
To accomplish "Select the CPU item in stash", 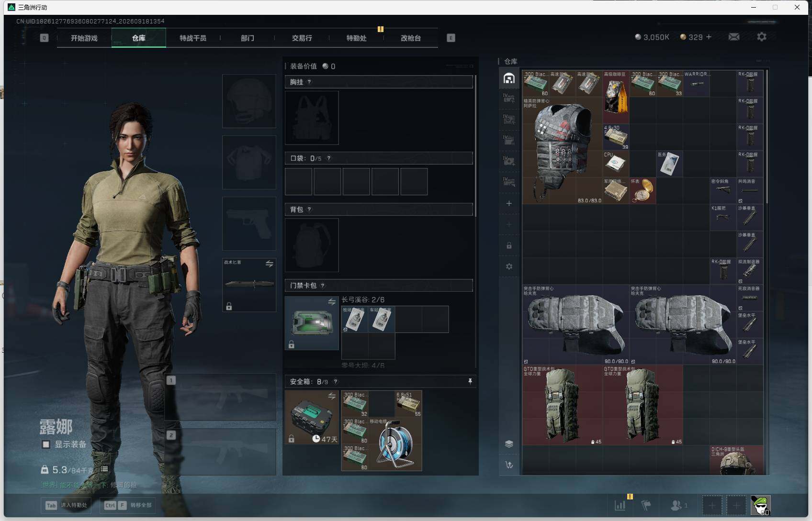I will pos(616,164).
